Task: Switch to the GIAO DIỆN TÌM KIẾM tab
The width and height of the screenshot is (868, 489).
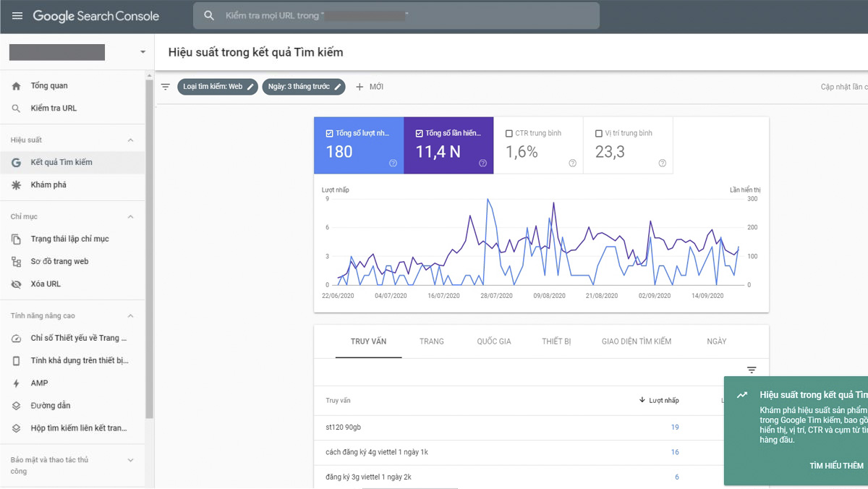Action: click(637, 341)
